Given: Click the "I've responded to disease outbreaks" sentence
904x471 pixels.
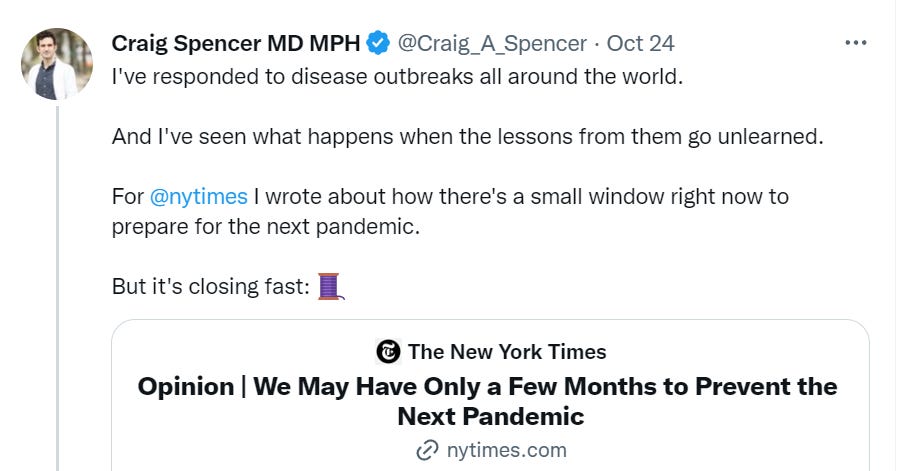Looking at the screenshot, I should pos(397,76).
